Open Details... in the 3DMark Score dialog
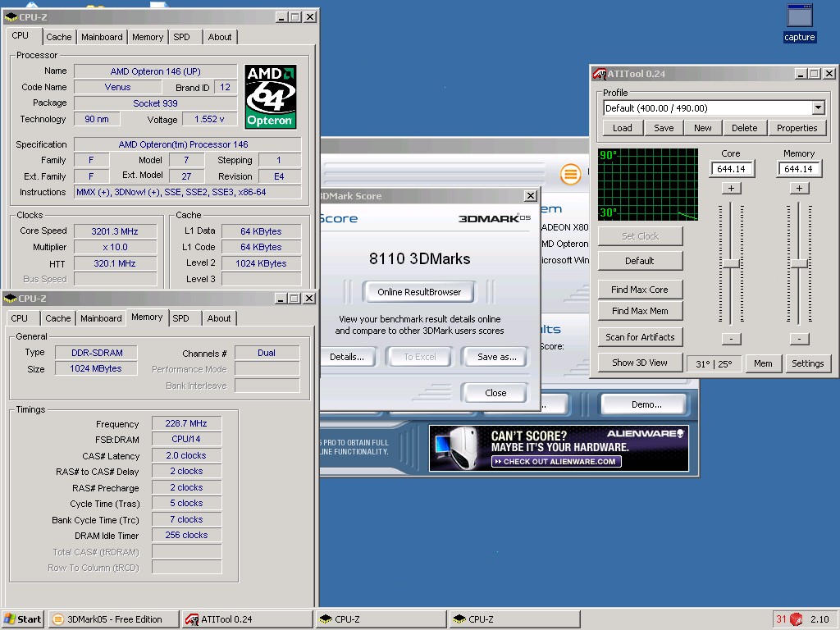This screenshot has width=840, height=630. [x=347, y=357]
